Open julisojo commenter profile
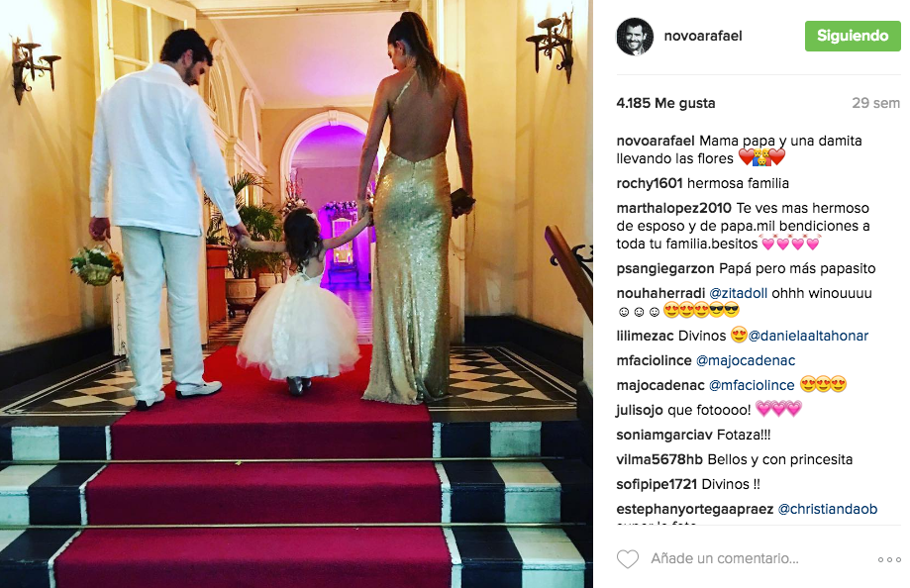Viewport: 910px width, 588px height. pyautogui.click(x=640, y=411)
